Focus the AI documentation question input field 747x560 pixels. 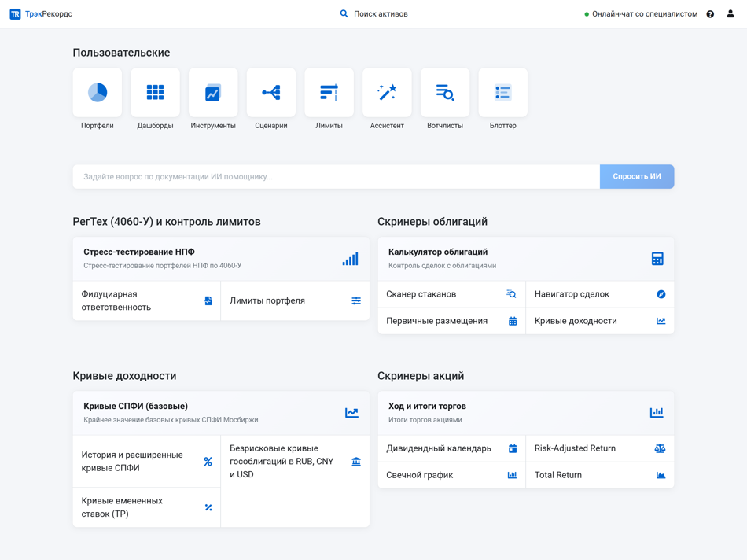(337, 177)
